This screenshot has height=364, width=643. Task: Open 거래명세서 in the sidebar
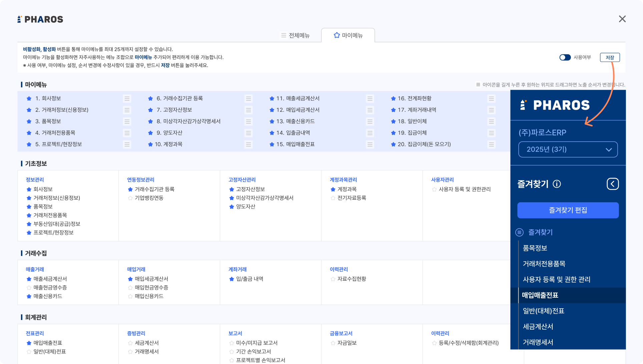538,342
